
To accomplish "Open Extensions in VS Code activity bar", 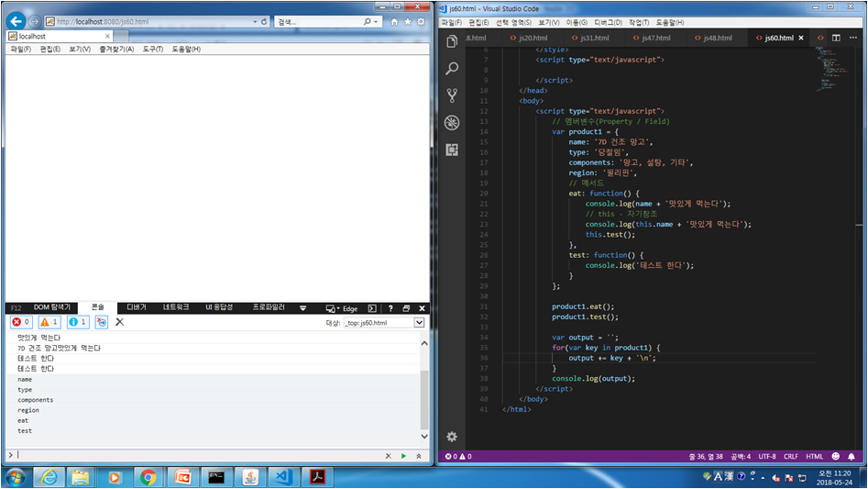I will click(452, 150).
